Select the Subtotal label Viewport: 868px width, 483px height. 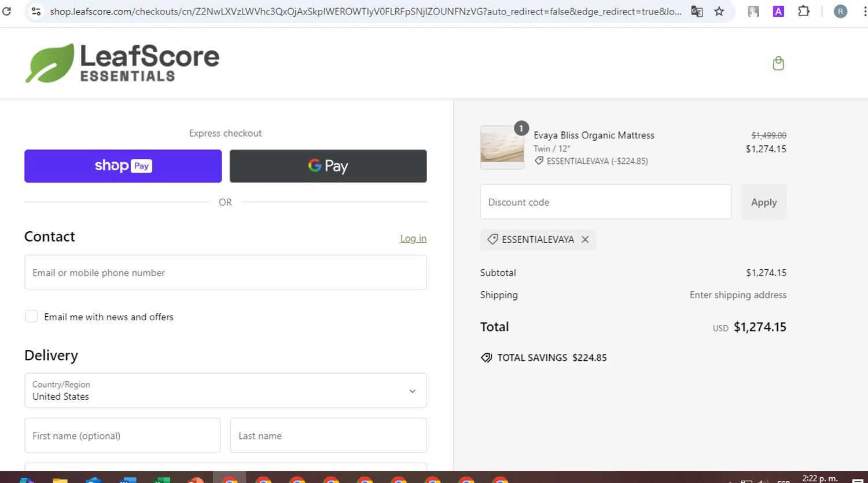(498, 273)
